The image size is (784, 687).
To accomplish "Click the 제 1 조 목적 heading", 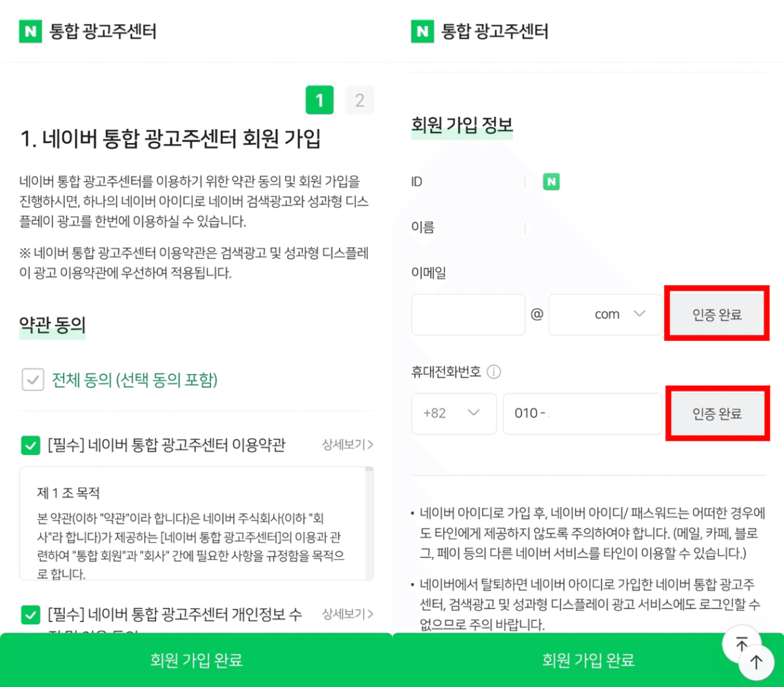I will point(68,494).
